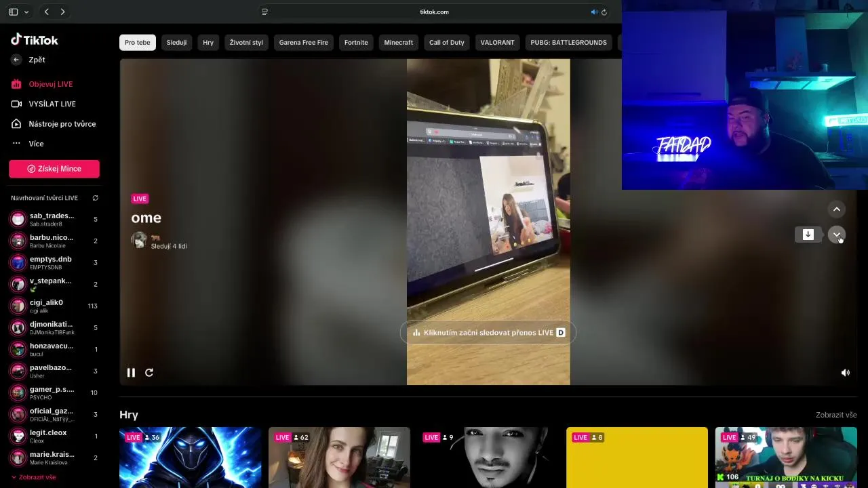Open legit.cleox creator avatar
Image resolution: width=868 pixels, height=488 pixels.
18,436
